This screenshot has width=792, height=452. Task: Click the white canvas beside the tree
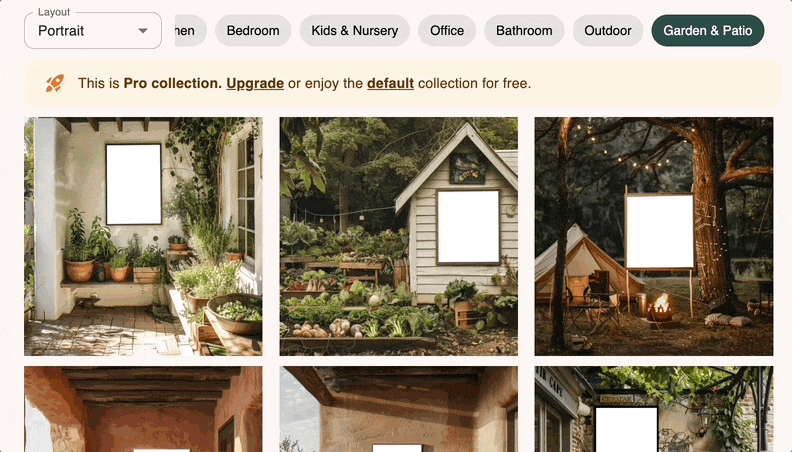(x=660, y=231)
